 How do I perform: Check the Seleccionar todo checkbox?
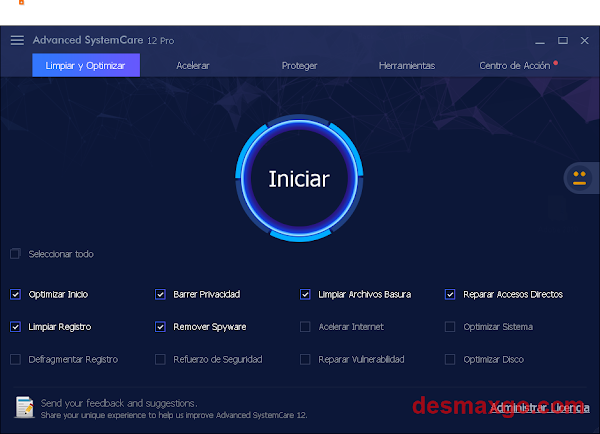tap(15, 254)
